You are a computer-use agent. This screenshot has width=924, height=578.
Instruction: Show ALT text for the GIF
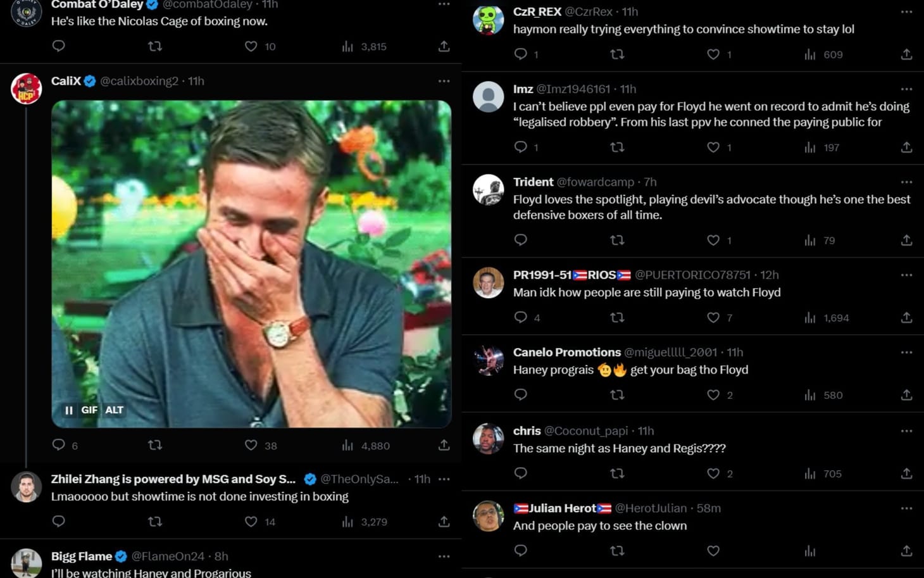pyautogui.click(x=115, y=410)
